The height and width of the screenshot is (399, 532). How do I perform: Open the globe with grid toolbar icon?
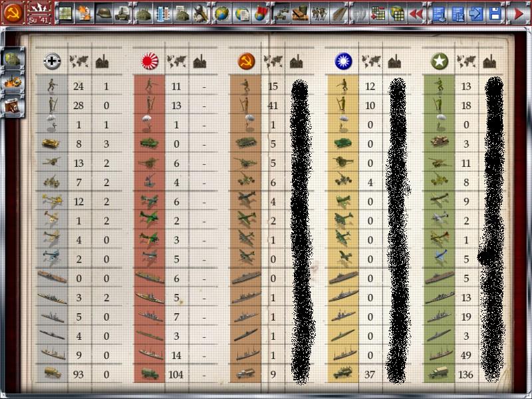tap(397, 13)
